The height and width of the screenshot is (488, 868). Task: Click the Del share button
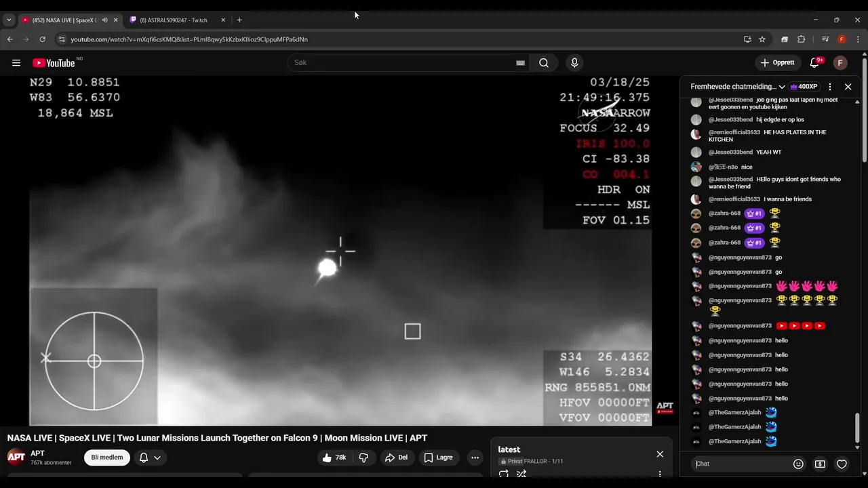[396, 457]
